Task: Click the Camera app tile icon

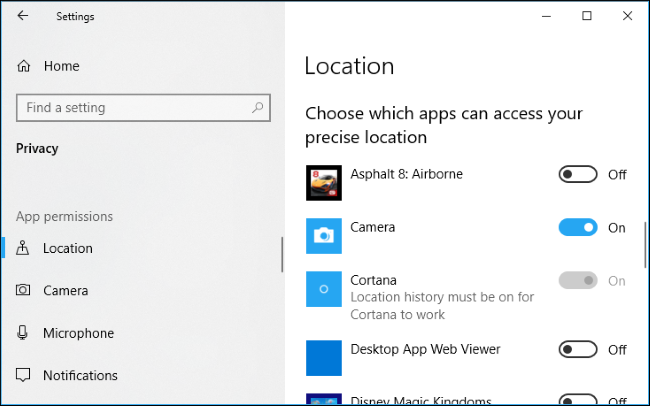Action: [324, 236]
